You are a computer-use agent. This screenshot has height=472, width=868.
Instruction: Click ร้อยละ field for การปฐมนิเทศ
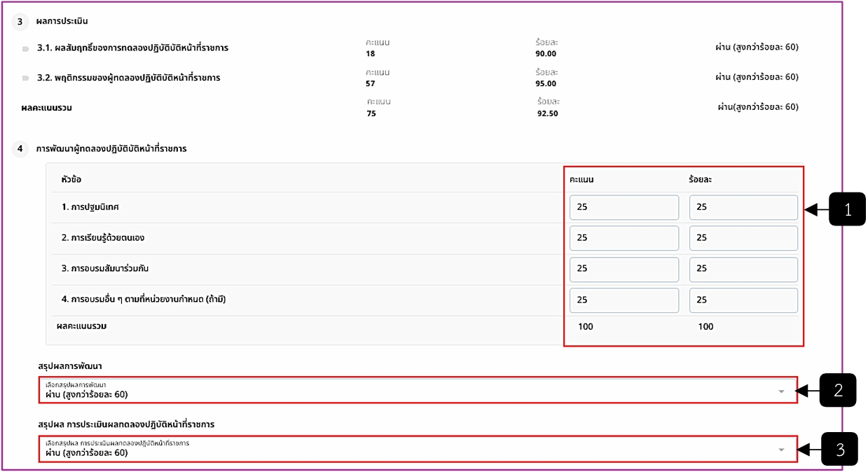[x=743, y=207]
